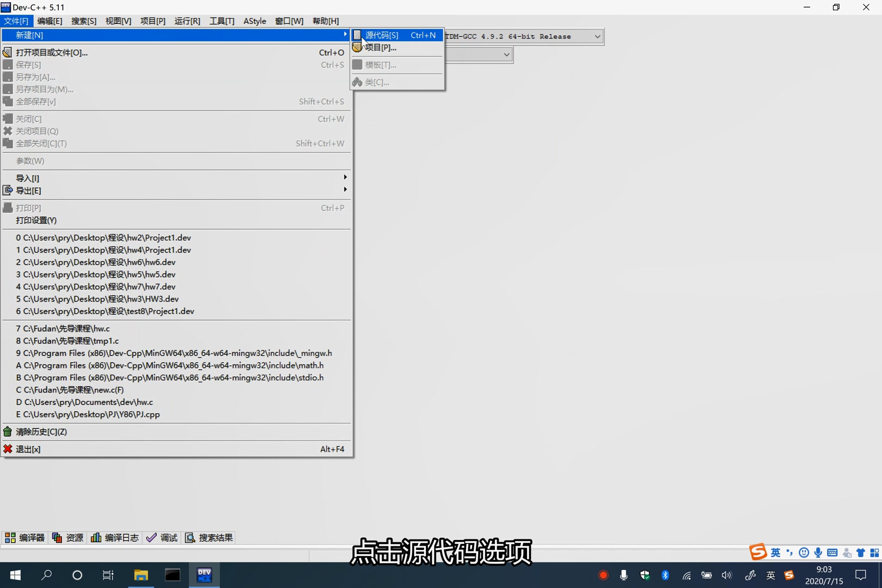Choose 打开项目或文件[O]...
Screen dimensions: 882x588
click(x=177, y=52)
